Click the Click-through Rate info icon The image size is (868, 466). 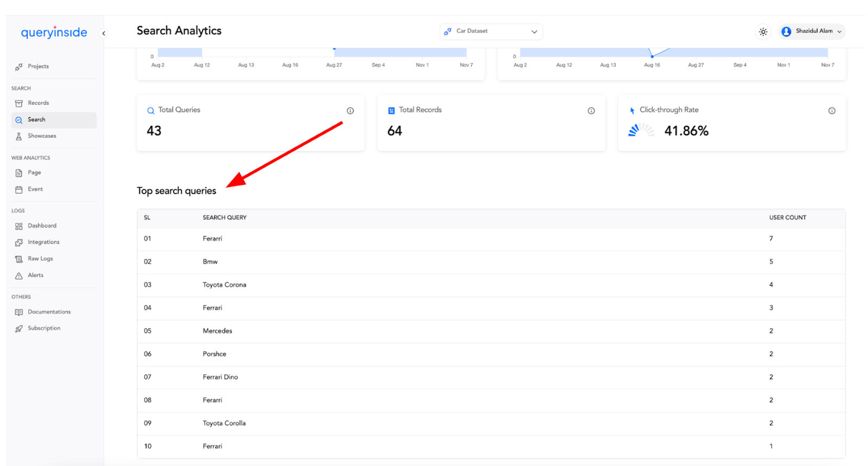click(832, 111)
